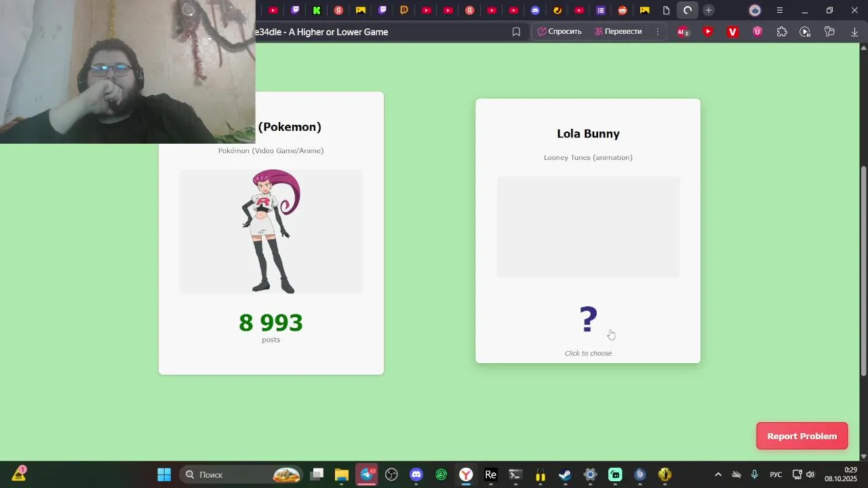Click the 8 993 posts count
The width and height of the screenshot is (868, 488).
[x=271, y=323]
